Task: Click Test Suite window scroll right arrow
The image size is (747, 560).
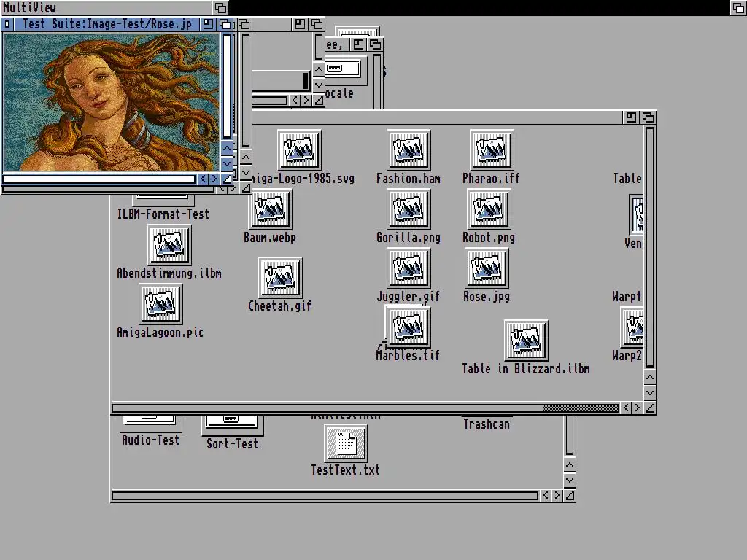Action: click(x=557, y=496)
